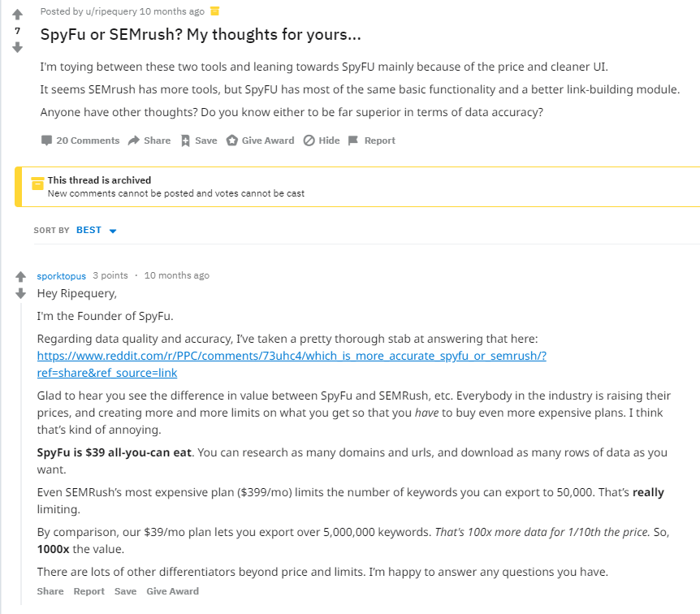Open sporktopus's user profile
700x614 pixels.
pyautogui.click(x=62, y=275)
